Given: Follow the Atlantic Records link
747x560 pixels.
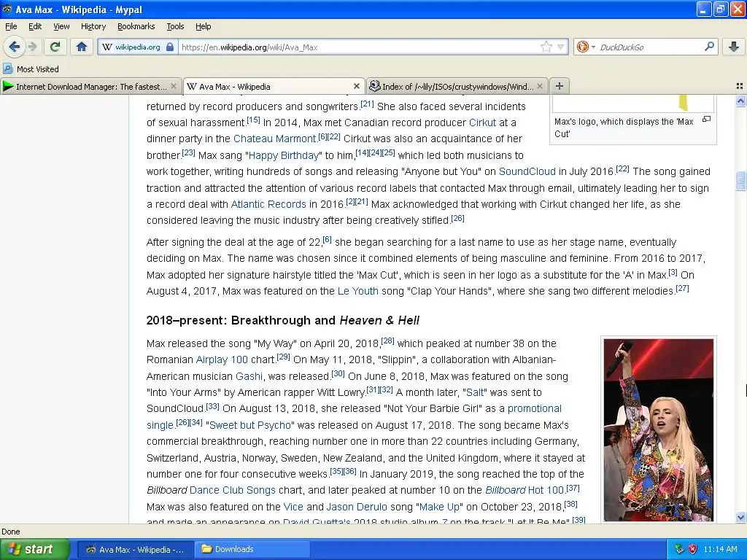Looking at the screenshot, I should [268, 204].
